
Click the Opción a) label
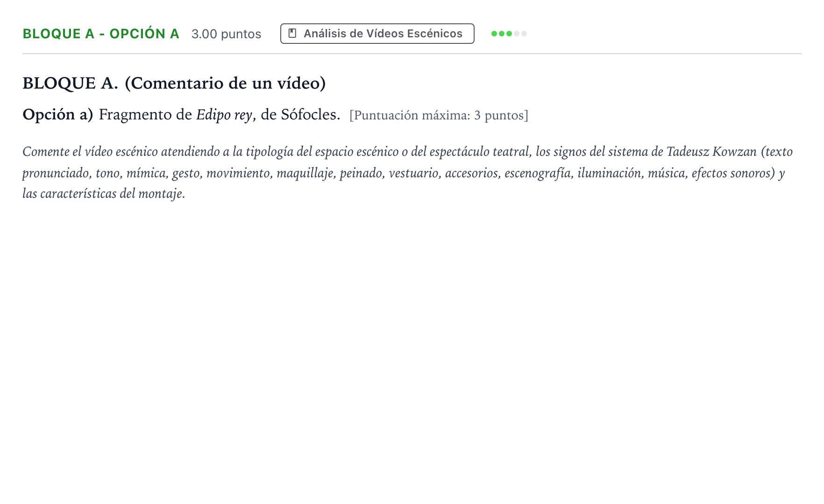(x=58, y=114)
